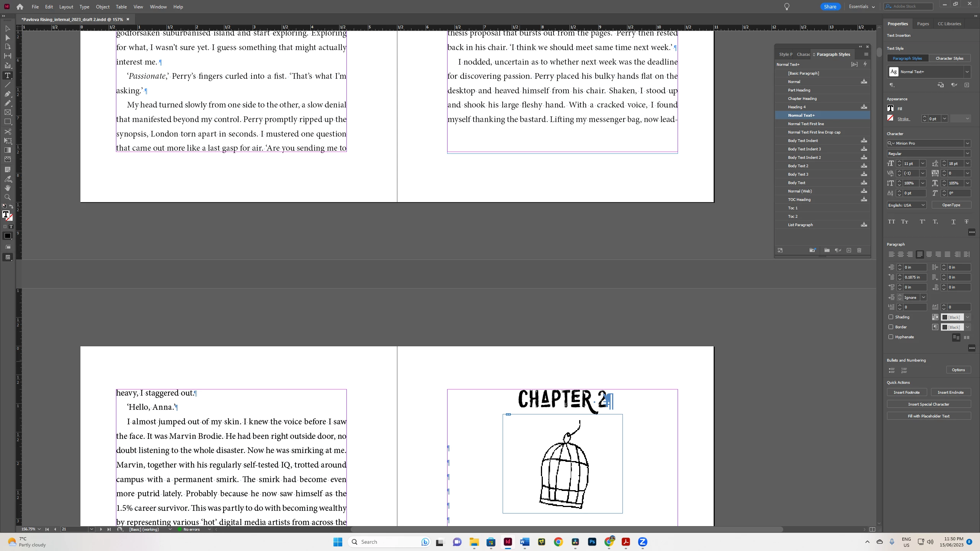Image resolution: width=980 pixels, height=551 pixels.
Task: Click the Stroke color swatch
Action: coord(890,118)
